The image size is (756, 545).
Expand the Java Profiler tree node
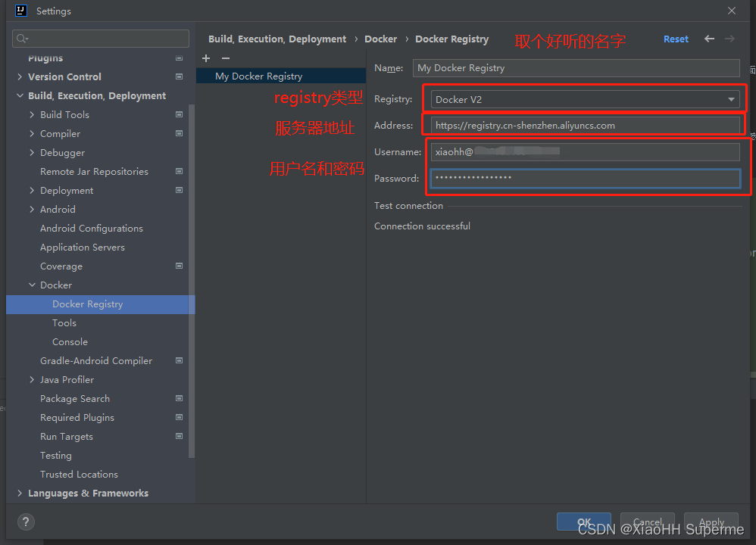[x=30, y=379]
